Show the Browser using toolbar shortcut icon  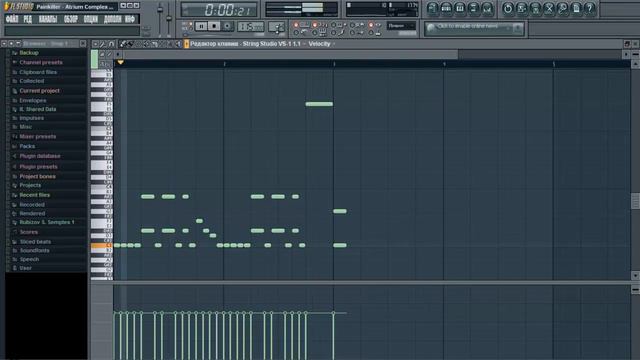pos(474,8)
